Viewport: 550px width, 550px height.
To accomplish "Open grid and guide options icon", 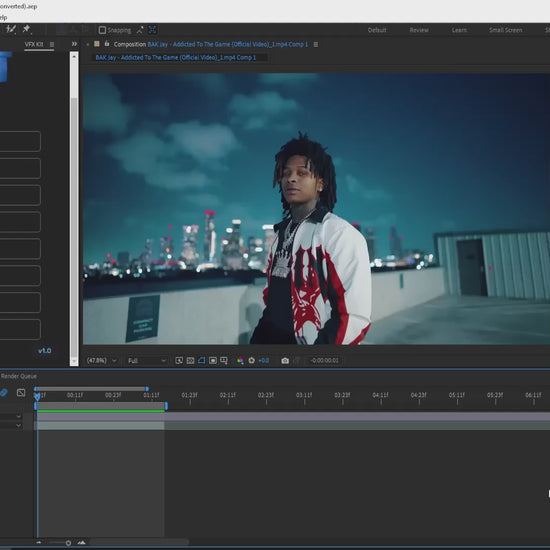I will [x=224, y=361].
